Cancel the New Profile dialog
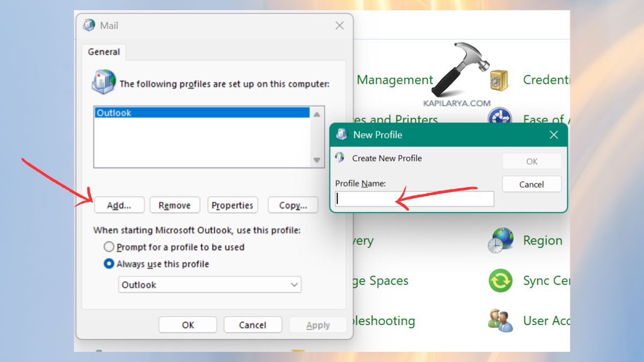This screenshot has width=644, height=362. pyautogui.click(x=531, y=184)
